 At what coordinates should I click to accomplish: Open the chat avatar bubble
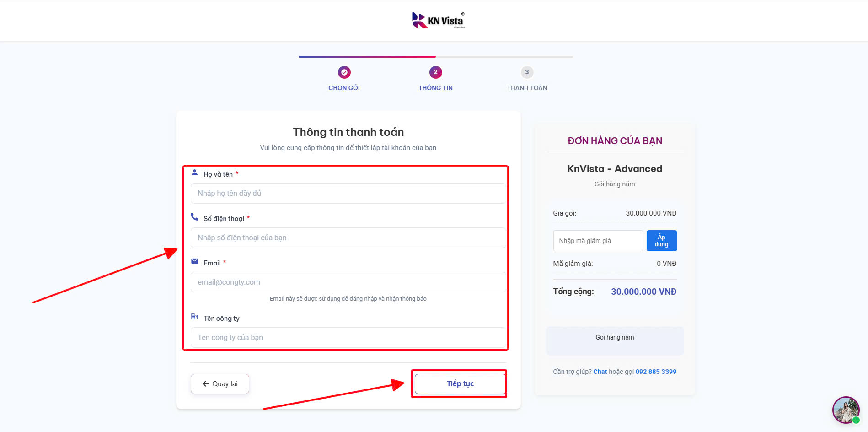coord(846,410)
